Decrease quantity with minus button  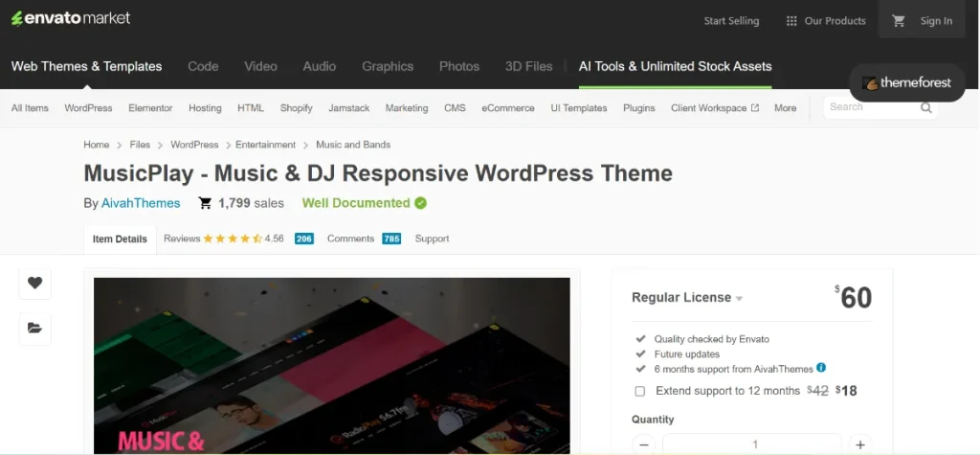644,444
